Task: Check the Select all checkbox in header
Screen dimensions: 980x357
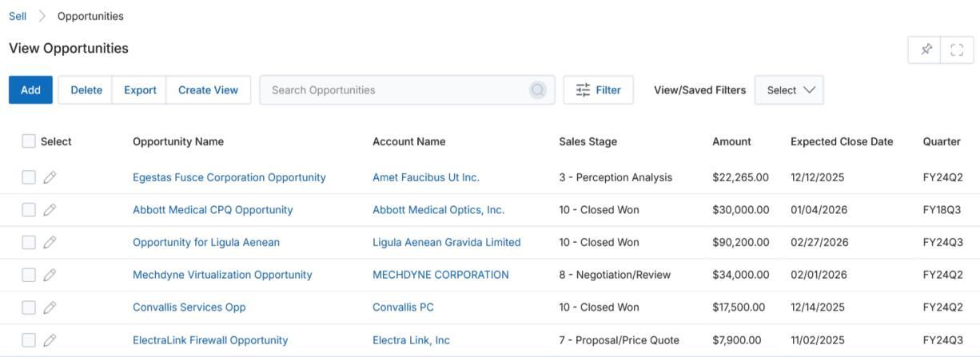Action: click(29, 141)
